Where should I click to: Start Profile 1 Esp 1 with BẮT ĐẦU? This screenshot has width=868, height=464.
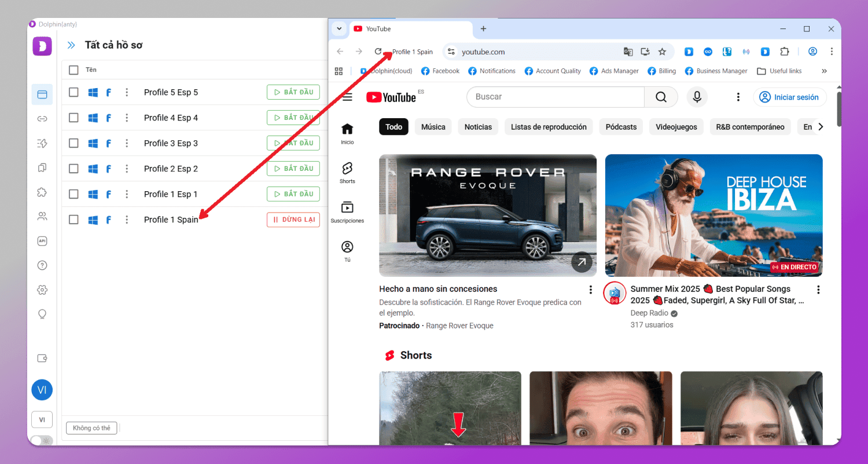(x=293, y=194)
